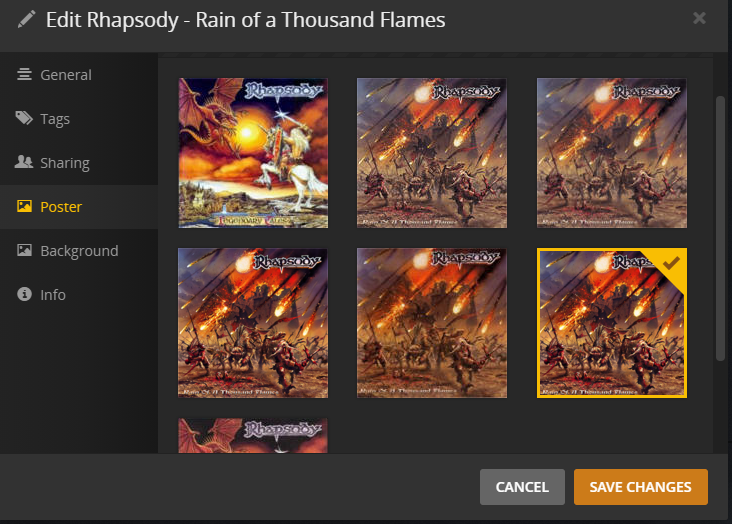
Task: Click checkmark badge on selected poster
Action: coord(670,264)
